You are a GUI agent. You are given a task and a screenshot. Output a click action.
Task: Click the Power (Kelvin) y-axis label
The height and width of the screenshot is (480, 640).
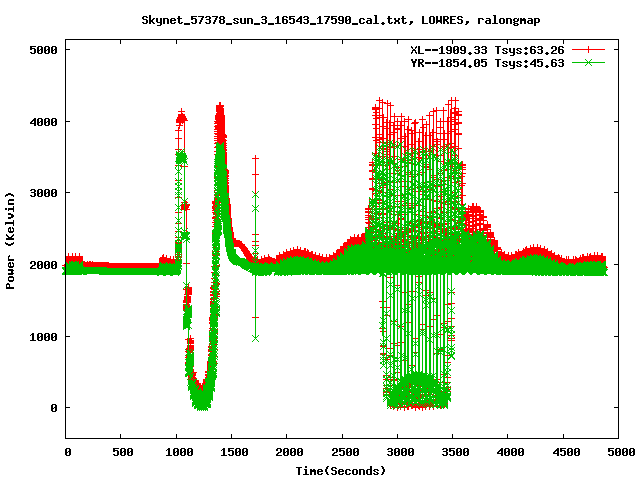pos(10,241)
